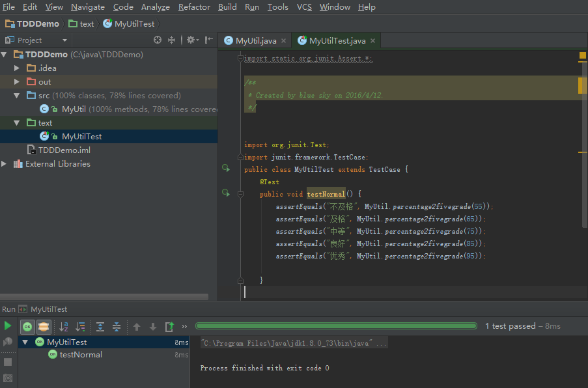Collapse the text folder
Screen dimensions: 588x388
(x=17, y=122)
